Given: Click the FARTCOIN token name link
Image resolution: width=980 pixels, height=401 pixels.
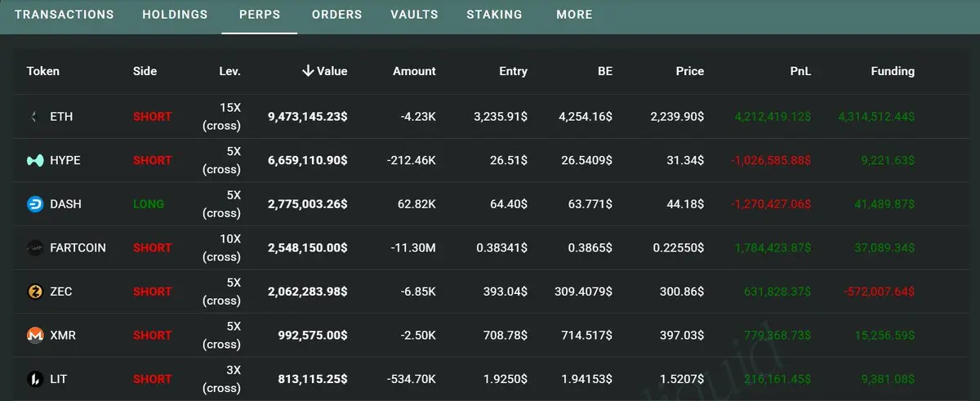Looking at the screenshot, I should click(x=78, y=248).
